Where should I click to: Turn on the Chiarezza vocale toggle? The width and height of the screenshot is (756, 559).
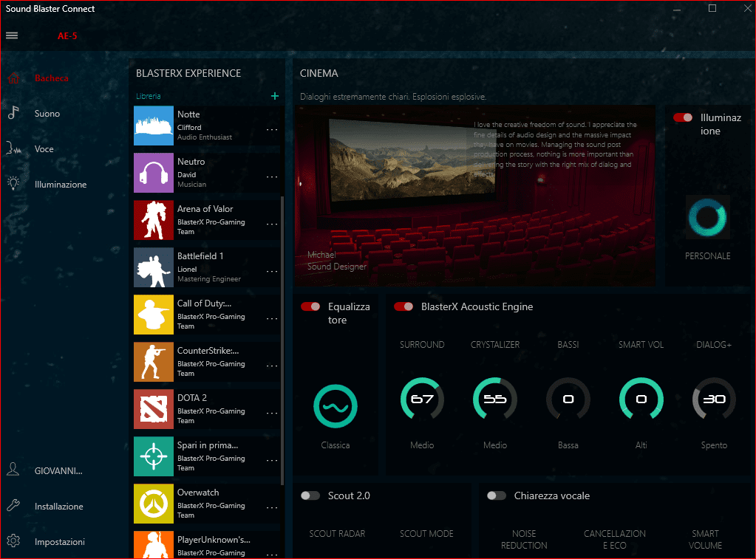[x=497, y=495]
